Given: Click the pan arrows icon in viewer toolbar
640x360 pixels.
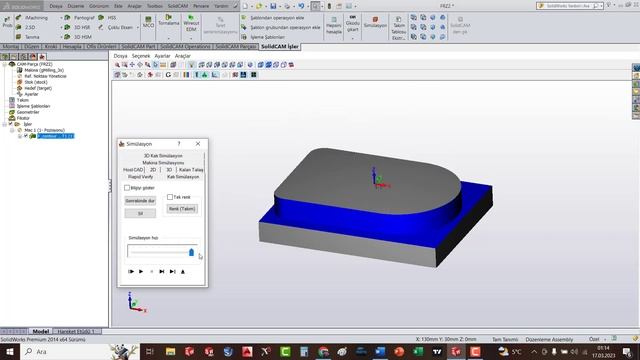Looking at the screenshot, I should 132,65.
